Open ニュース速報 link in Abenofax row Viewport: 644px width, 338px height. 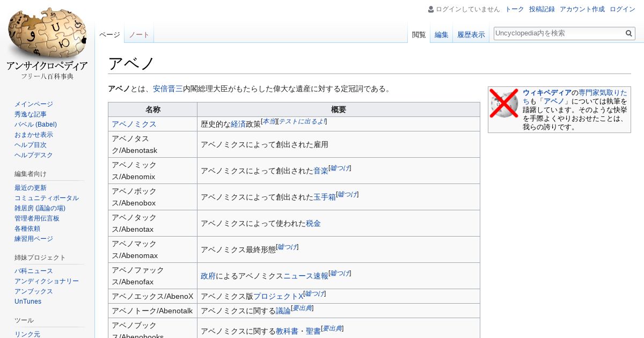[x=306, y=276]
